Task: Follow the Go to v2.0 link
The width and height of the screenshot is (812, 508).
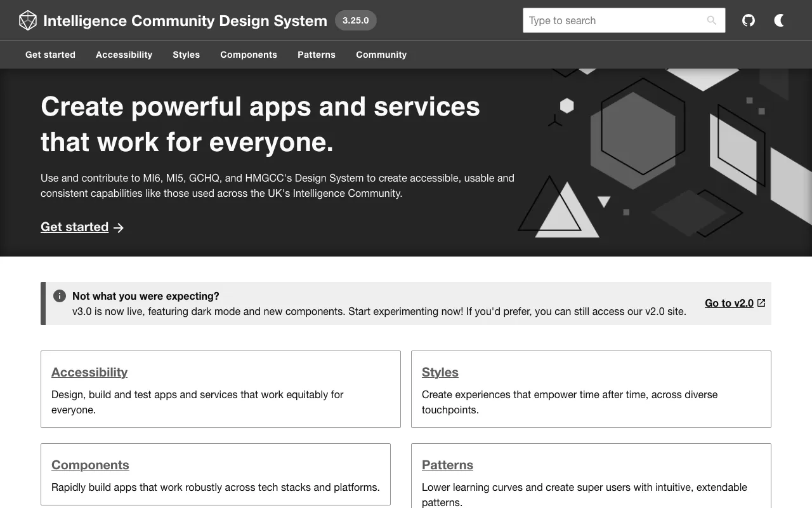Action: pyautogui.click(x=729, y=303)
